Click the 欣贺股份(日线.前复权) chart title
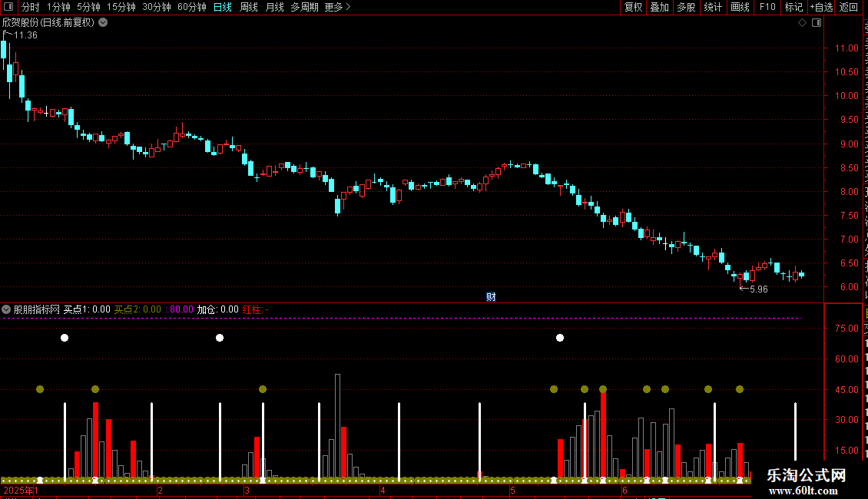 click(48, 23)
